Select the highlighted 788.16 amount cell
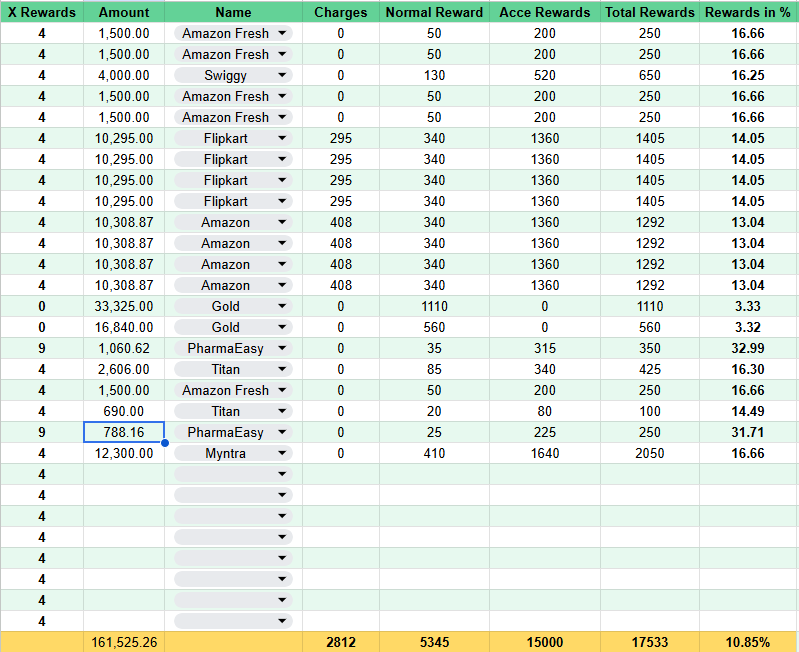Screen dimensions: 799x652 pyautogui.click(x=124, y=432)
